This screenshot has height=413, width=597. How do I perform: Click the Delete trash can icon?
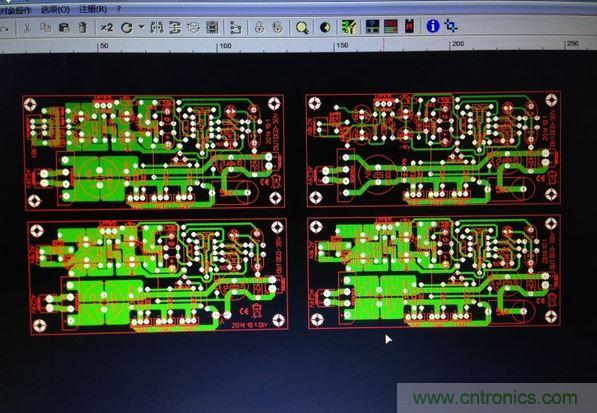click(82, 27)
